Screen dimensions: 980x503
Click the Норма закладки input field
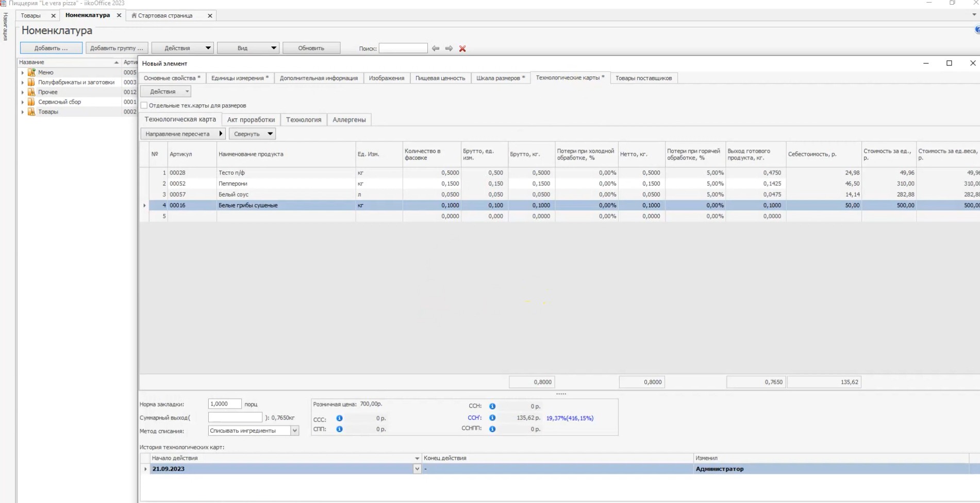tap(225, 404)
